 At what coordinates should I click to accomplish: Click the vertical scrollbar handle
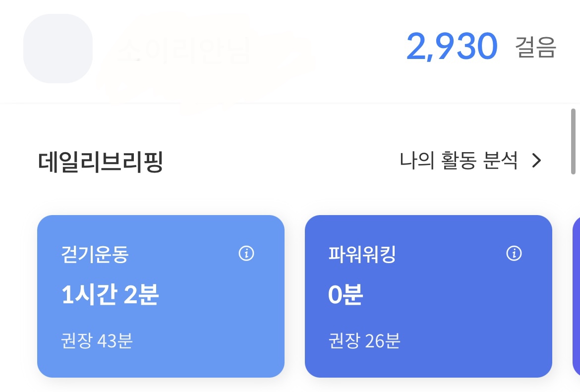pos(574,142)
